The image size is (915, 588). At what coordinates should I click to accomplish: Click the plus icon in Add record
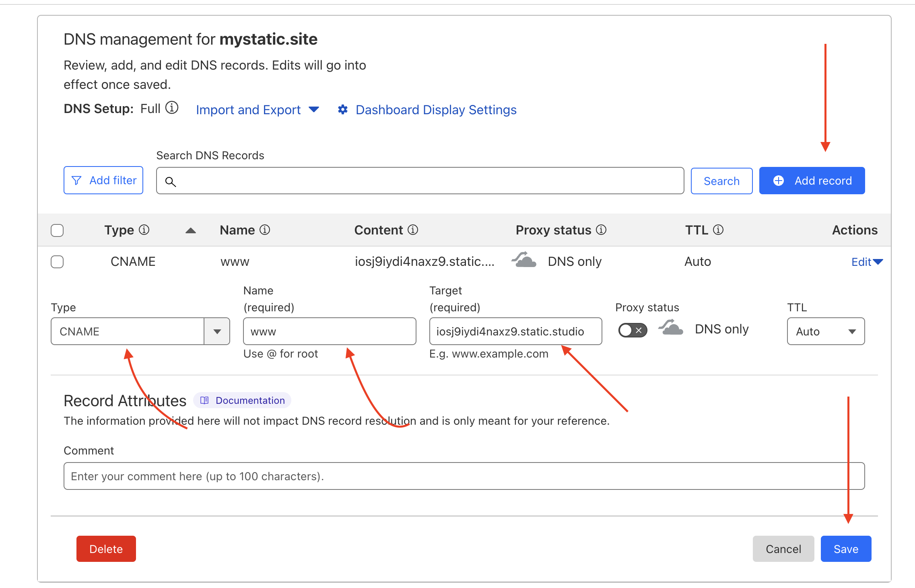(x=779, y=181)
